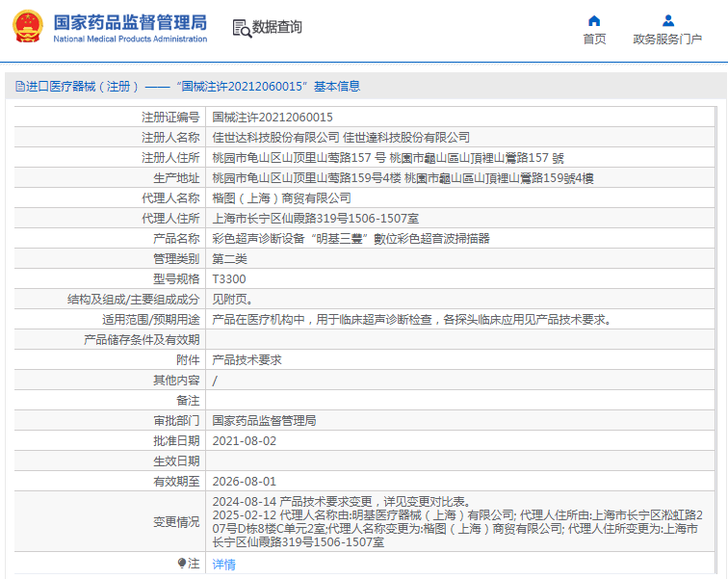Screen dimensions: 728x579
Task: Click the 有效期至 row label
Action: click(176, 482)
